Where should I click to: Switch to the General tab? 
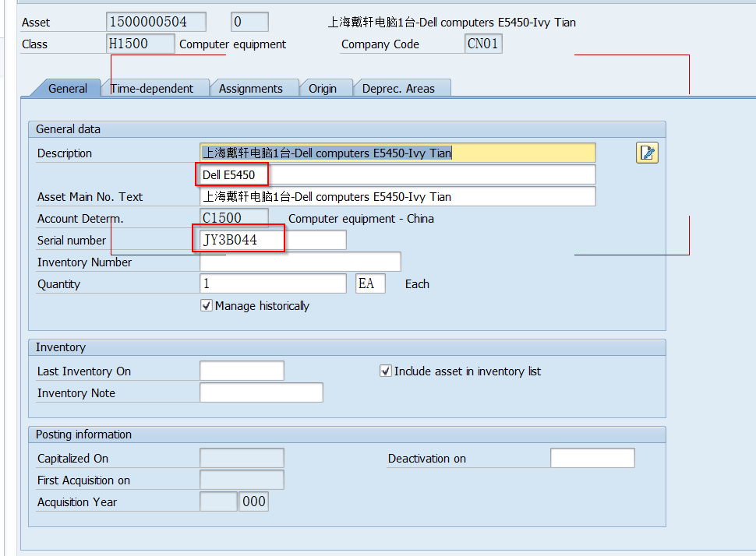[67, 89]
